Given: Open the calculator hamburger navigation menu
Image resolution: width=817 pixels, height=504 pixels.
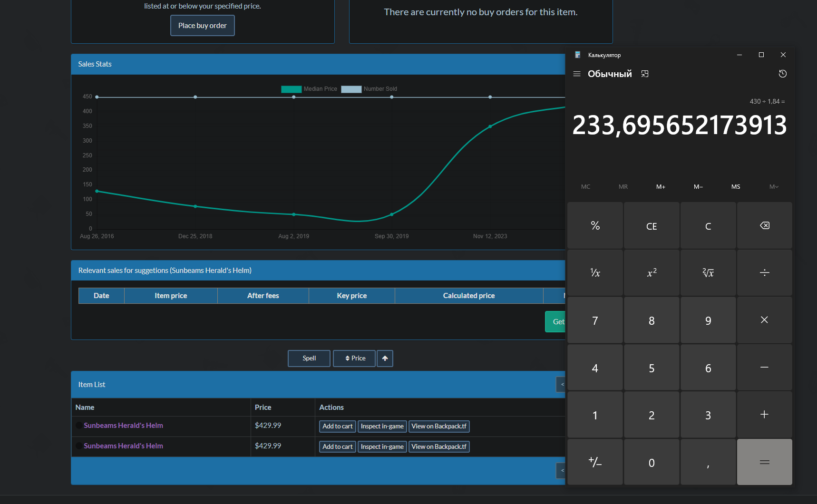Looking at the screenshot, I should click(x=577, y=74).
